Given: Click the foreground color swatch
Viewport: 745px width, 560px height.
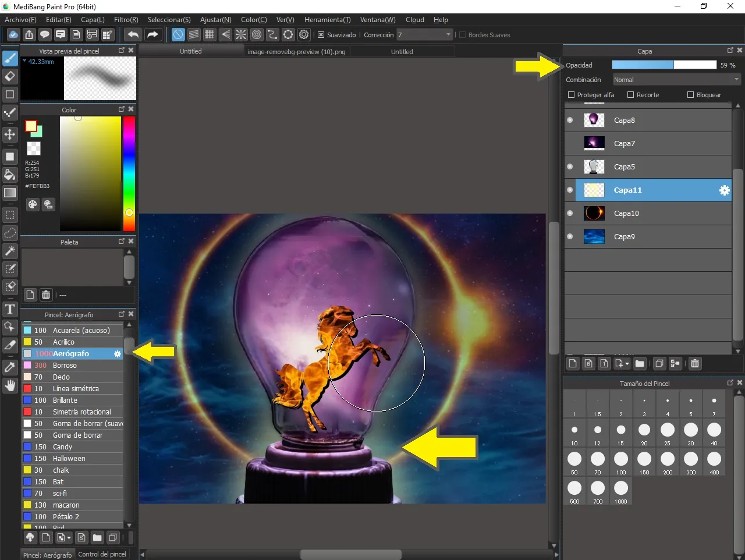Looking at the screenshot, I should click(31, 126).
